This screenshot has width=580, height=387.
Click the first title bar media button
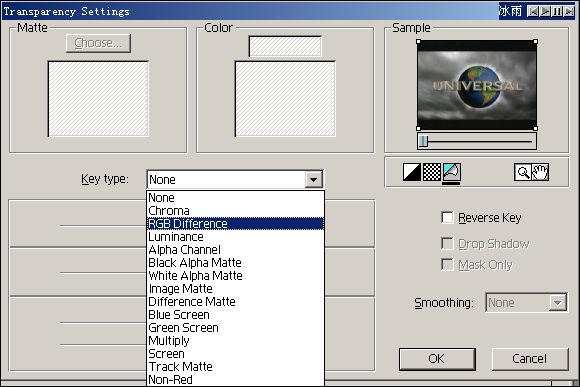pyautogui.click(x=533, y=11)
